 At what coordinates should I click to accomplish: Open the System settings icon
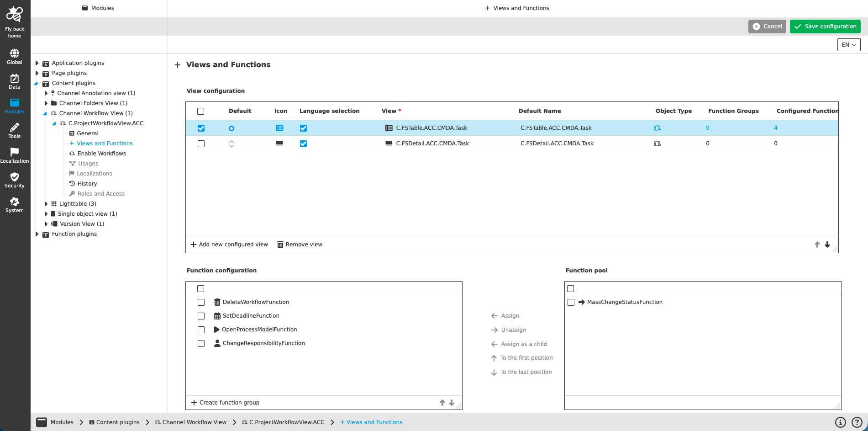14,203
